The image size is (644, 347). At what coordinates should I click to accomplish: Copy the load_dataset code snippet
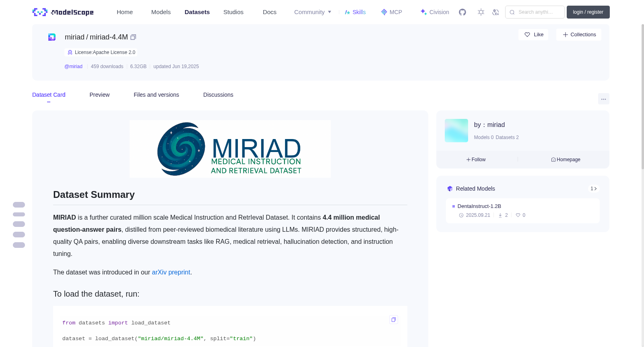[x=394, y=320]
